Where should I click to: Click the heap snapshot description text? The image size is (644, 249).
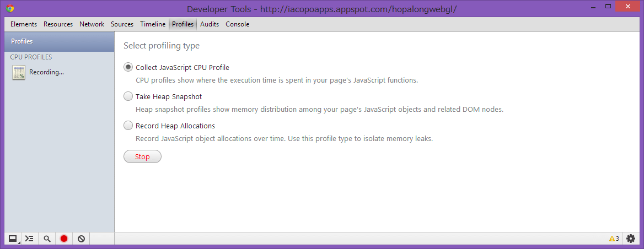320,110
